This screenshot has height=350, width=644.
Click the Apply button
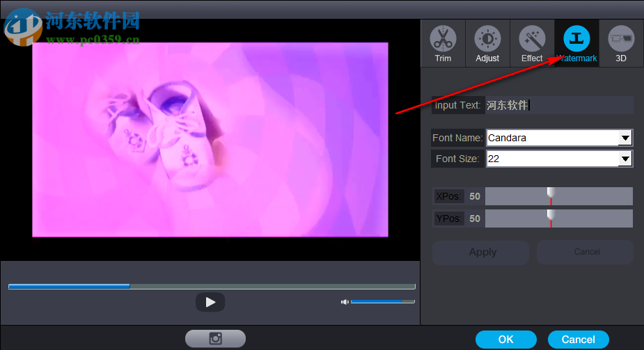(x=480, y=253)
